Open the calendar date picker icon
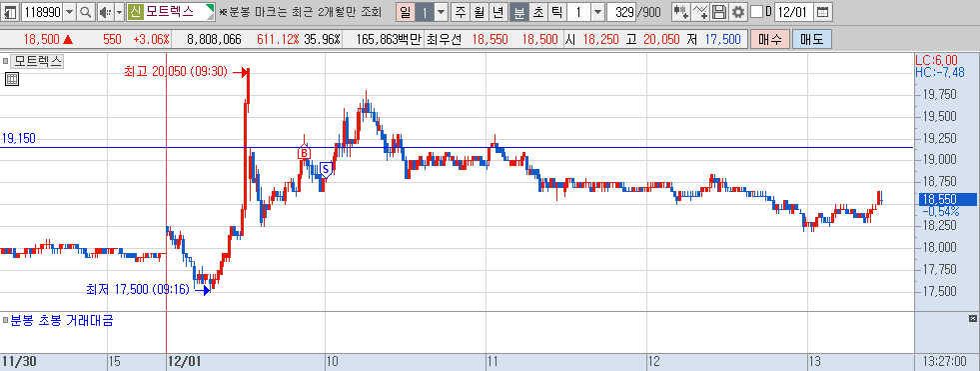Viewport: 980px width, 371px height. click(x=823, y=11)
